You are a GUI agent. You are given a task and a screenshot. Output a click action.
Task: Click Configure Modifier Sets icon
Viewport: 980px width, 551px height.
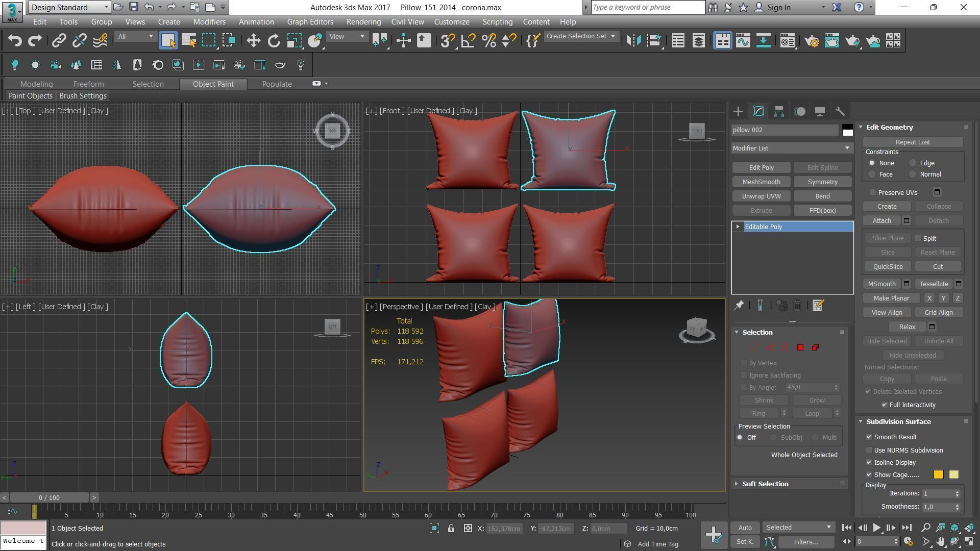818,305
